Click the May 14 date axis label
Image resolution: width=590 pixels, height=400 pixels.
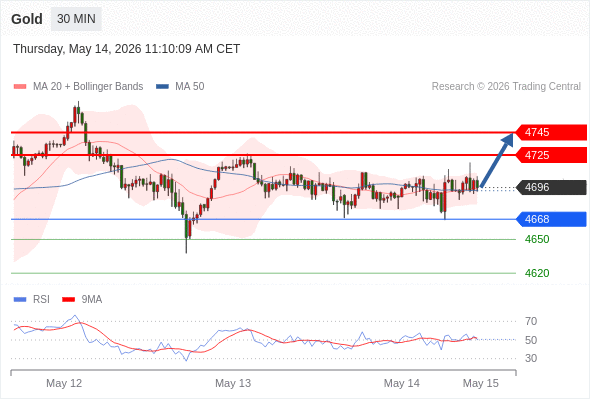pos(401,383)
